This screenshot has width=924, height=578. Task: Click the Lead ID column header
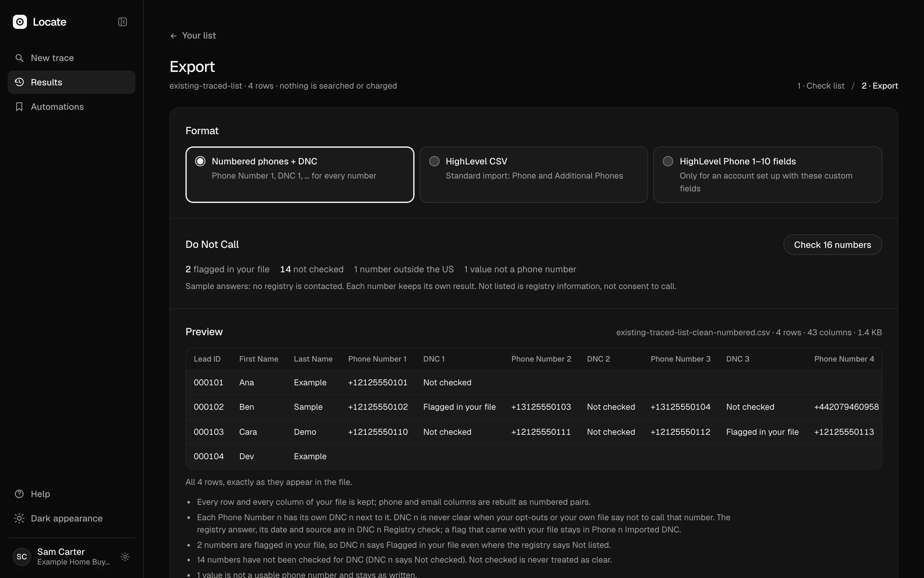point(207,359)
